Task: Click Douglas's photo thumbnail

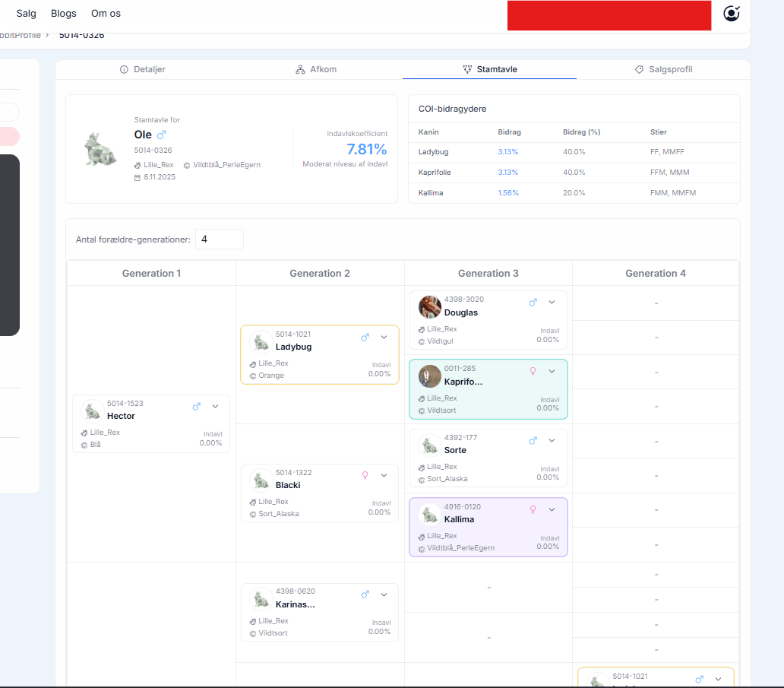Action: coord(429,306)
